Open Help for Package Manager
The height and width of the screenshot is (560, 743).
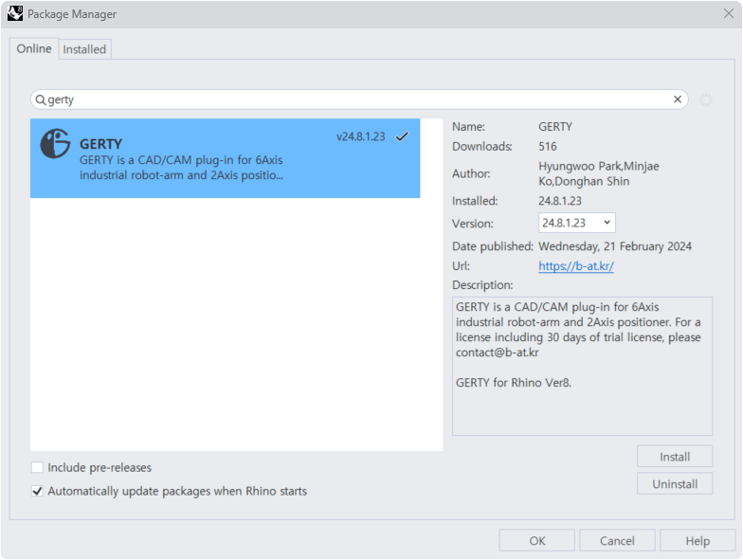[x=698, y=540]
